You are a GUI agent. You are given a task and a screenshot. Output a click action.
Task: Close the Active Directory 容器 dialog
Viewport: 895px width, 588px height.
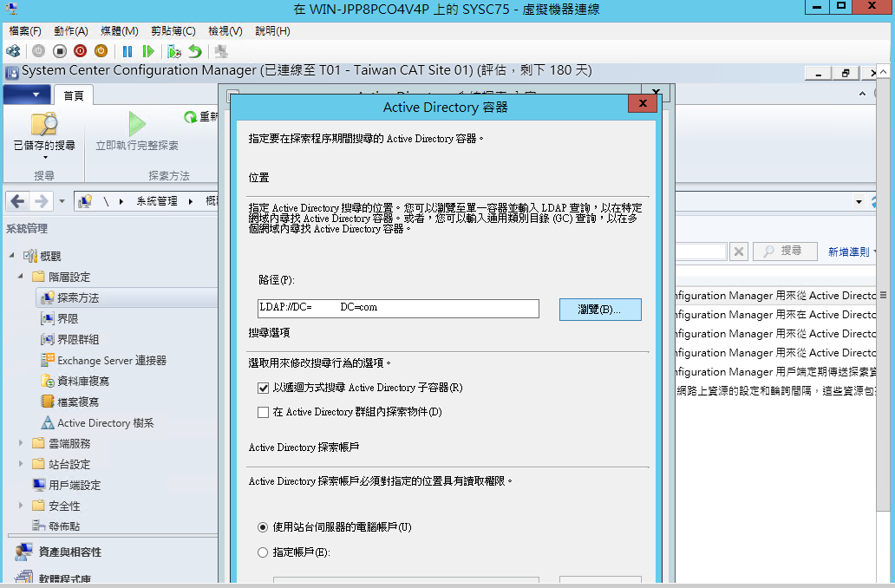pos(643,103)
